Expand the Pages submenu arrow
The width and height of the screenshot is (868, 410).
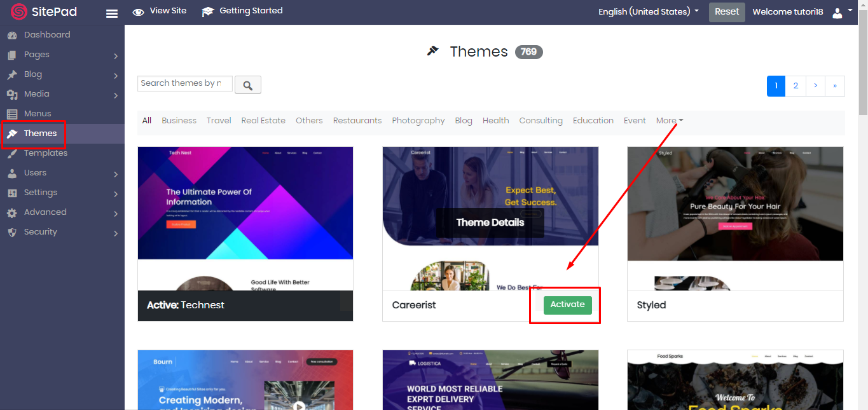[116, 56]
